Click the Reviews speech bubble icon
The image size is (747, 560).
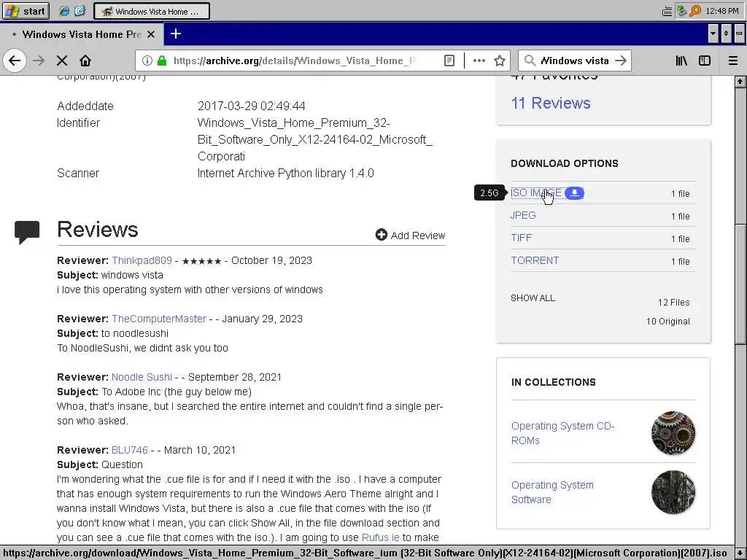[27, 232]
